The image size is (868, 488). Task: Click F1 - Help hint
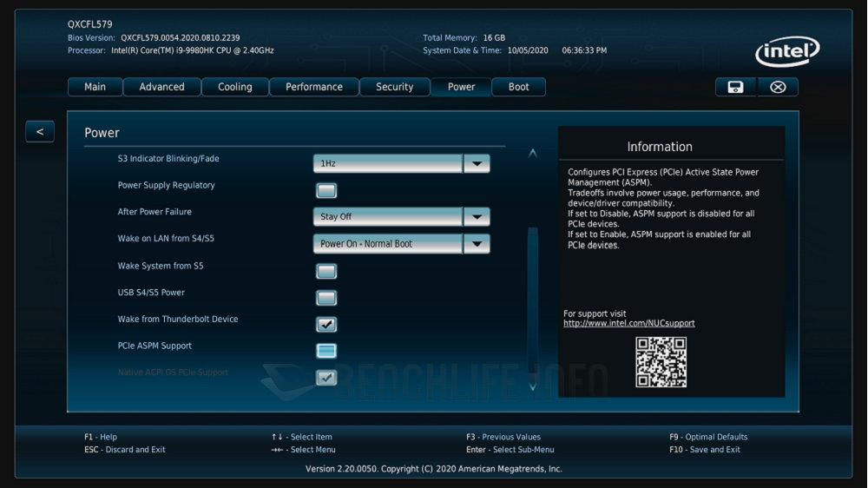[x=100, y=437]
